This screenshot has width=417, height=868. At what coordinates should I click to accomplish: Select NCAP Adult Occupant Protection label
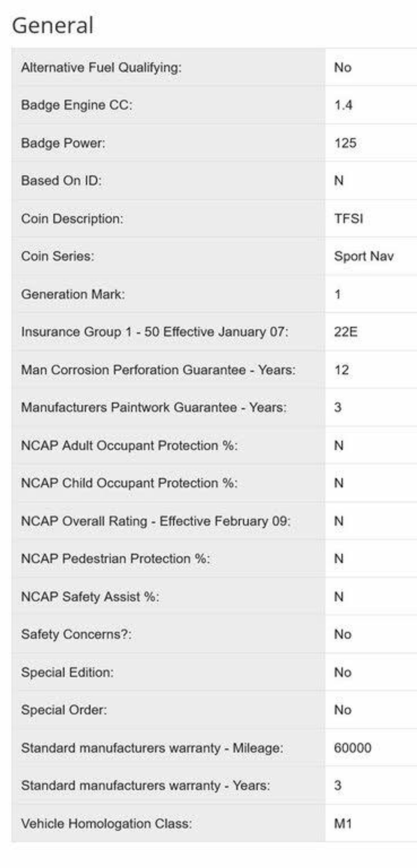(129, 445)
